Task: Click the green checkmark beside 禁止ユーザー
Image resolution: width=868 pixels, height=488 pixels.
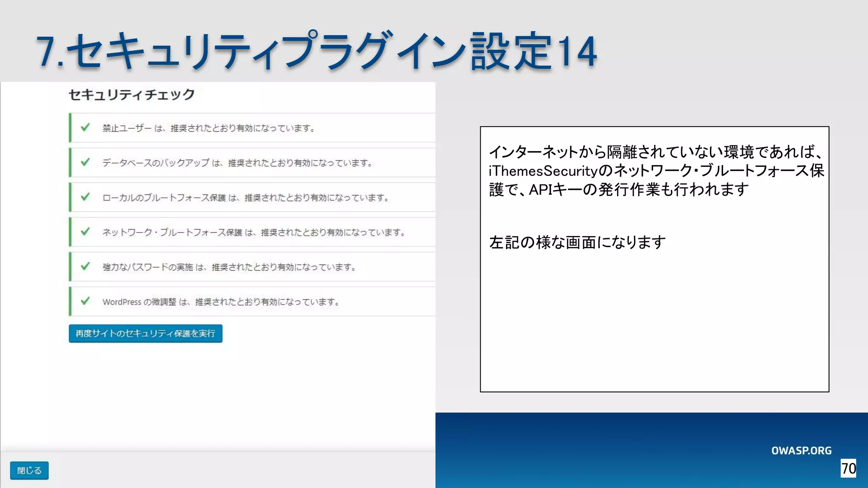Action: click(85, 128)
